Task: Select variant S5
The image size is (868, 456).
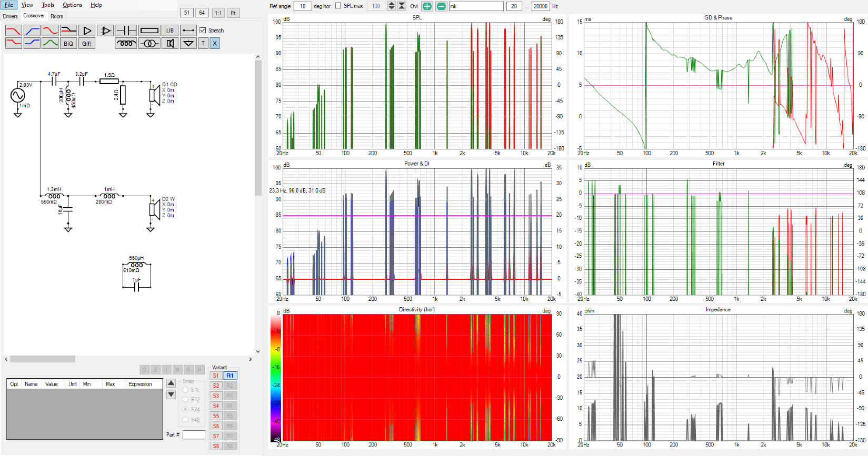Action: click(216, 416)
